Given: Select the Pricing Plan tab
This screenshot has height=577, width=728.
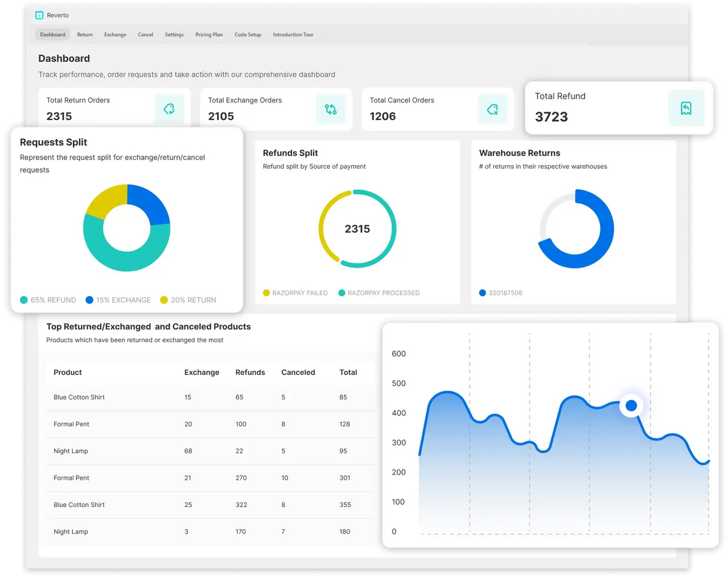Looking at the screenshot, I should pyautogui.click(x=209, y=35).
